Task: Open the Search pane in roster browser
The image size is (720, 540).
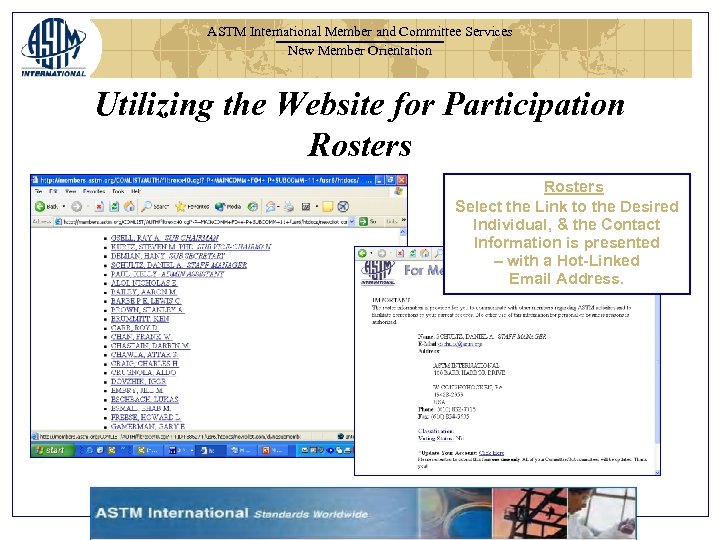Action: pos(155,207)
